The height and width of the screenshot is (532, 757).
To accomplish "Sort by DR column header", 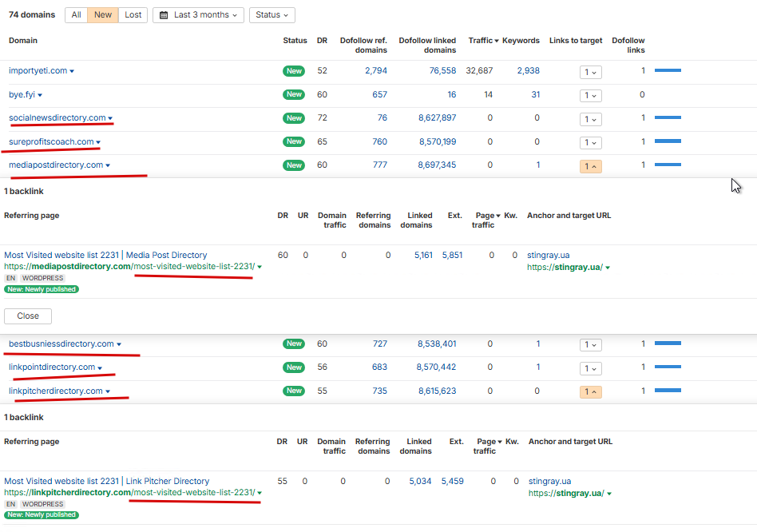I will 322,41.
